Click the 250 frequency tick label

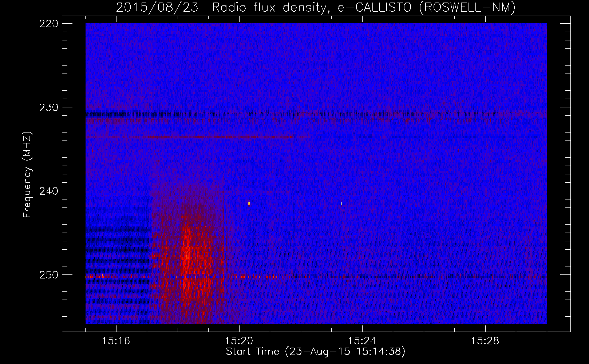[49, 275]
